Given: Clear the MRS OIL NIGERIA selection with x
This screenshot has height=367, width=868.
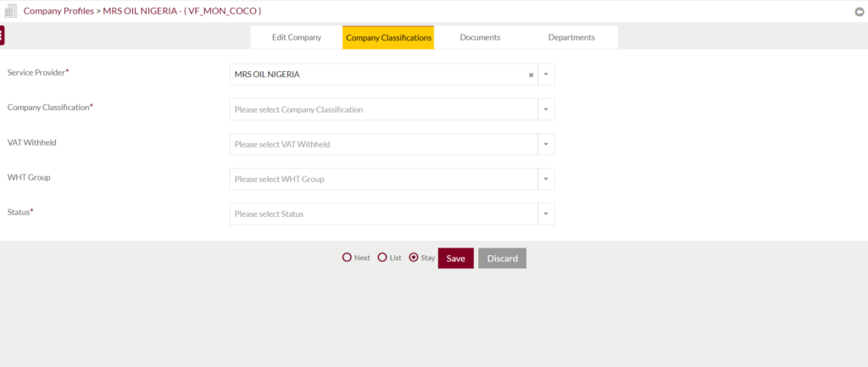Looking at the screenshot, I should pyautogui.click(x=531, y=75).
